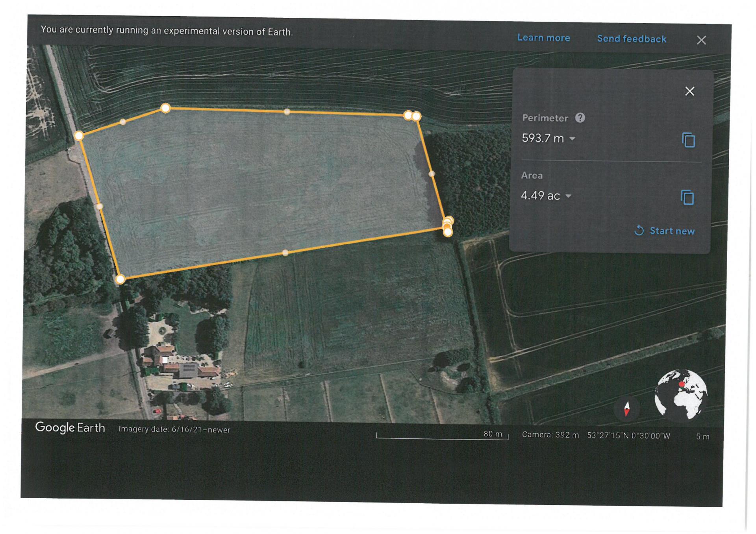Click the globe minimap
The height and width of the screenshot is (534, 756).
[x=681, y=395]
